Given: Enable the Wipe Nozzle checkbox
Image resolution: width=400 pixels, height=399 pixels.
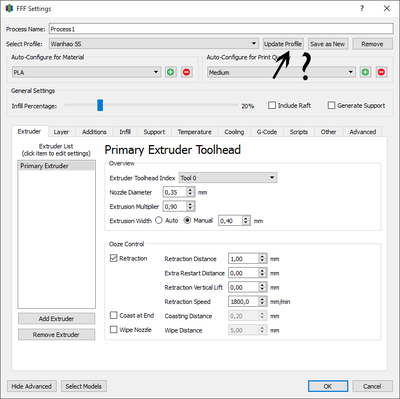Looking at the screenshot, I should point(114,329).
